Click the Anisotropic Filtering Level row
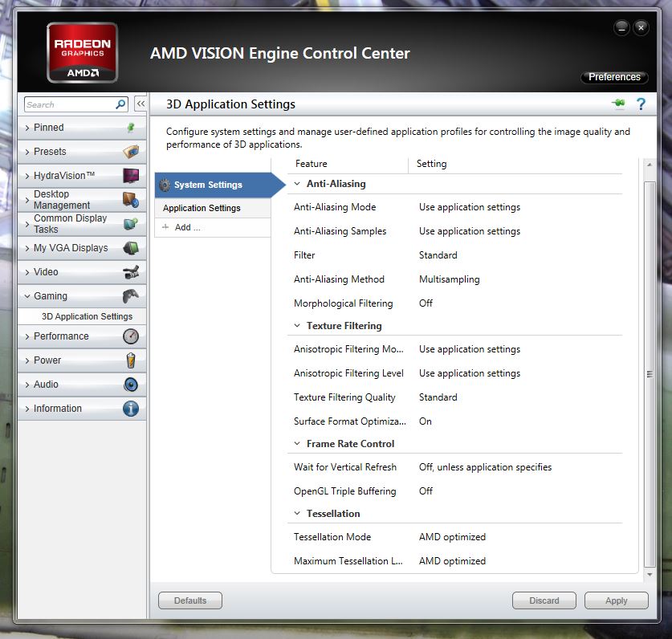672x639 pixels. 454,372
